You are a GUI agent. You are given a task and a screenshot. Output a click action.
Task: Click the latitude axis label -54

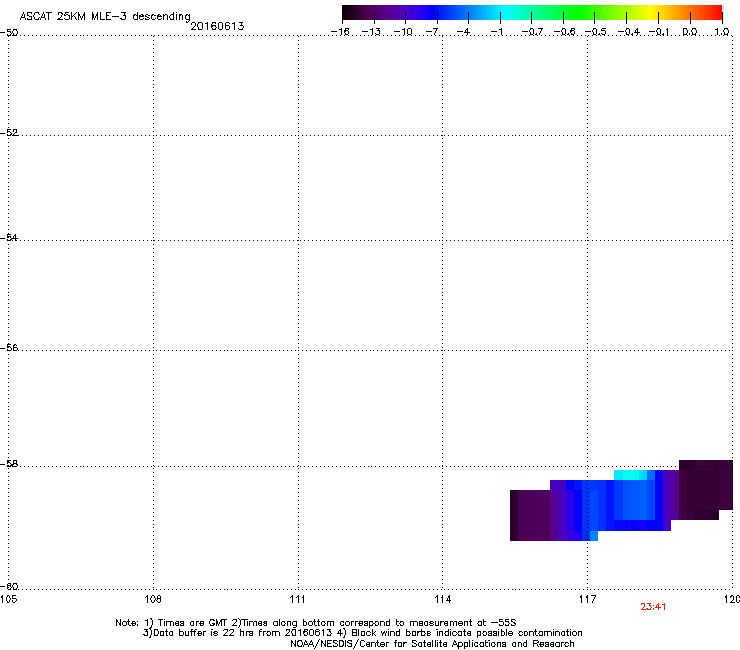[9, 237]
